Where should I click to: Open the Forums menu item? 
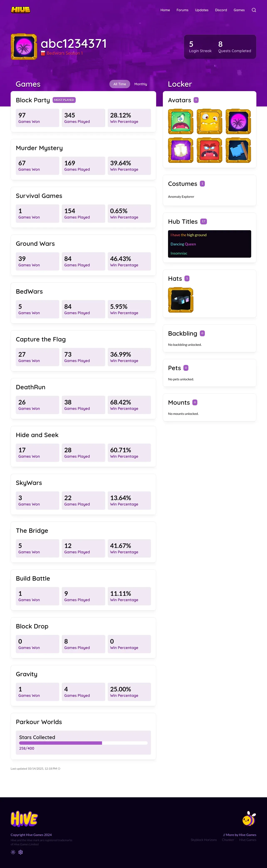click(182, 10)
